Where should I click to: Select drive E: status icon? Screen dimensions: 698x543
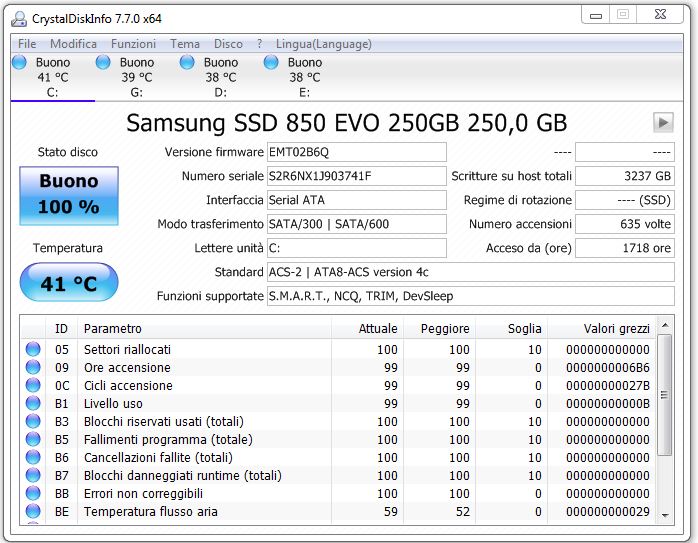[271, 62]
